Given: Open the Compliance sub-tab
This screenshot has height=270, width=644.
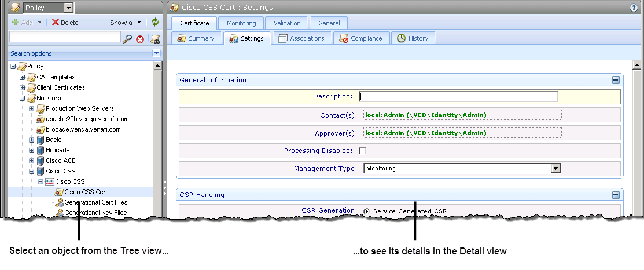Looking at the screenshot, I should (x=360, y=38).
